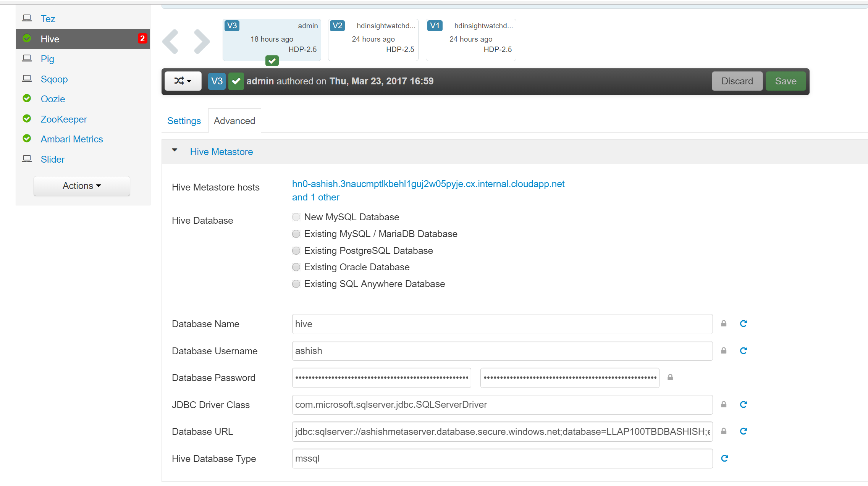Click lock icon beside Database Password
This screenshot has width=868, height=486.
[x=670, y=378]
